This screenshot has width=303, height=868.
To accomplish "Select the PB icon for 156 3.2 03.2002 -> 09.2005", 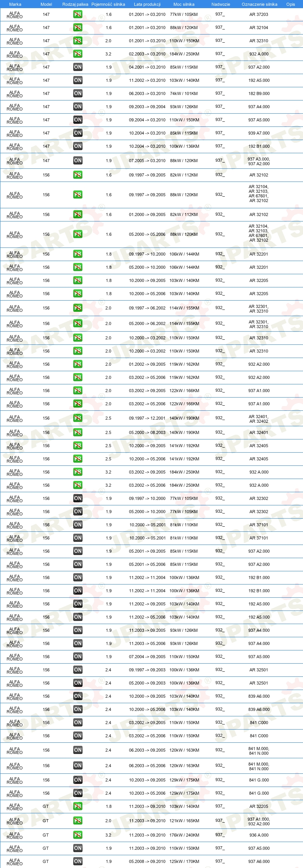I will [x=77, y=472].
